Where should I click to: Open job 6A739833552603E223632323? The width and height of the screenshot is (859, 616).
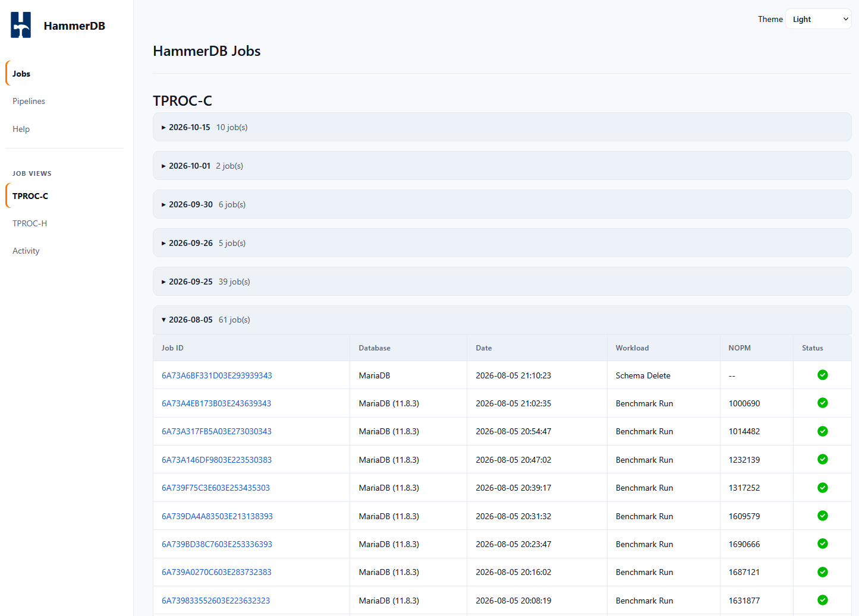[216, 601]
